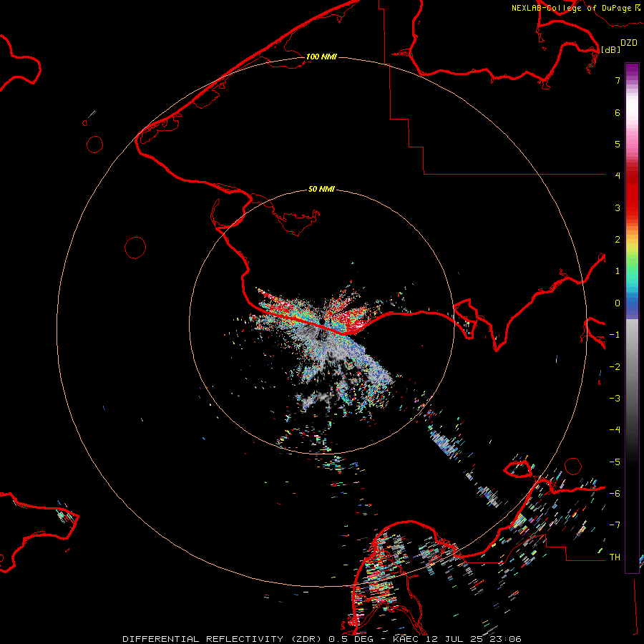Click the 0 value on color scale
The width and height of the screenshot is (644, 644).
(618, 303)
